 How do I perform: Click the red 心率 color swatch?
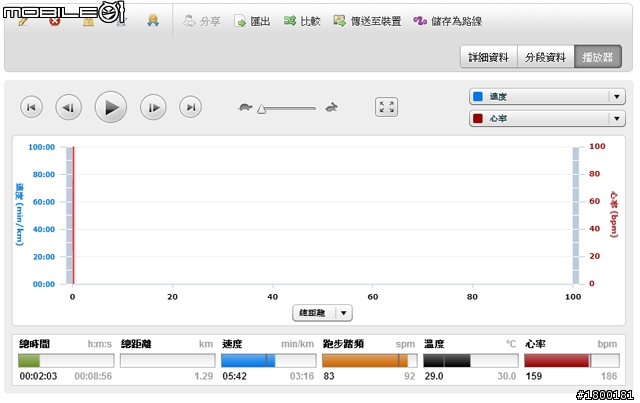pos(478,119)
